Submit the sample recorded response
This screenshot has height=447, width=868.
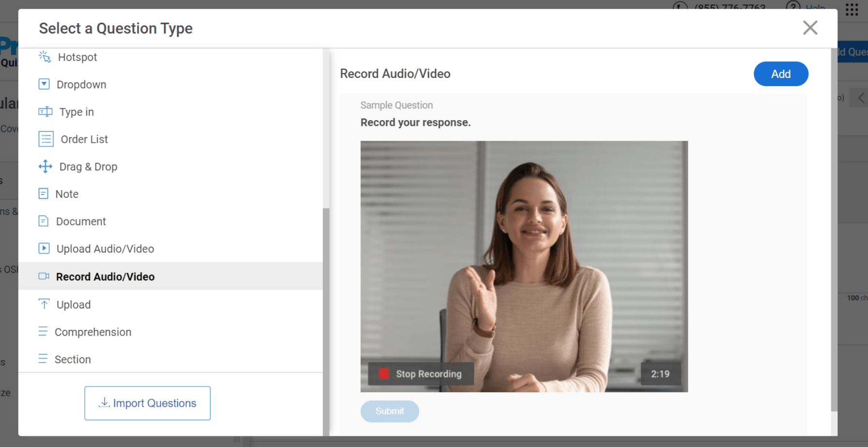pos(390,411)
